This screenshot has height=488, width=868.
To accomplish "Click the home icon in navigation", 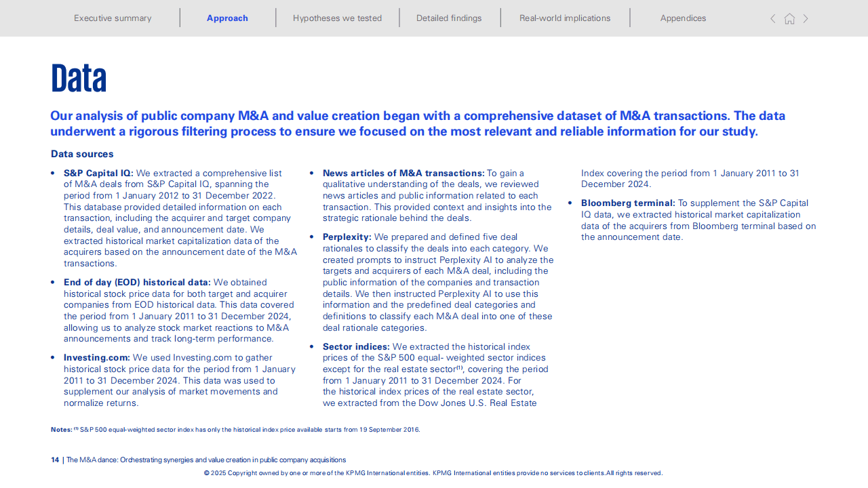I will [x=789, y=19].
